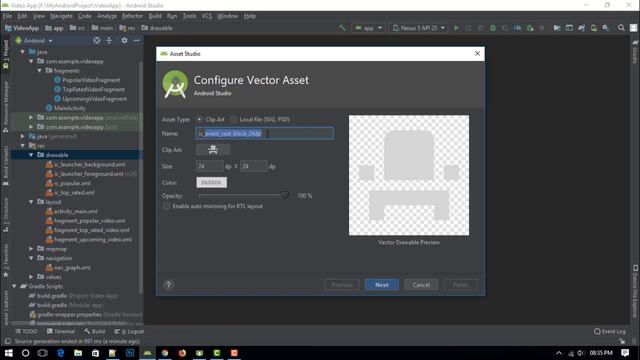
Task: Open the Refactor menu
Action: coord(132,16)
